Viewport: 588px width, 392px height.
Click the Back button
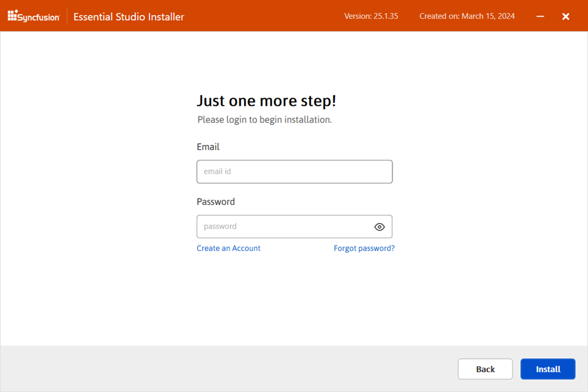pyautogui.click(x=485, y=369)
